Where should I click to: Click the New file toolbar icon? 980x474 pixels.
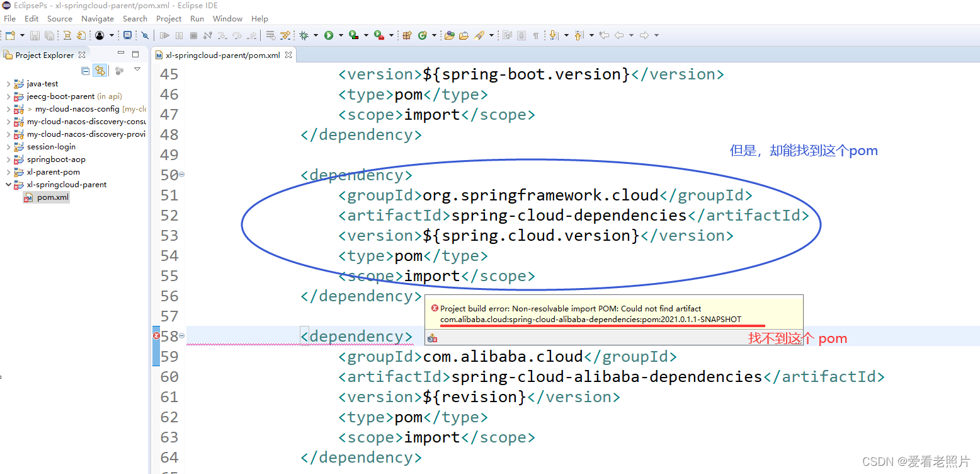[x=10, y=35]
